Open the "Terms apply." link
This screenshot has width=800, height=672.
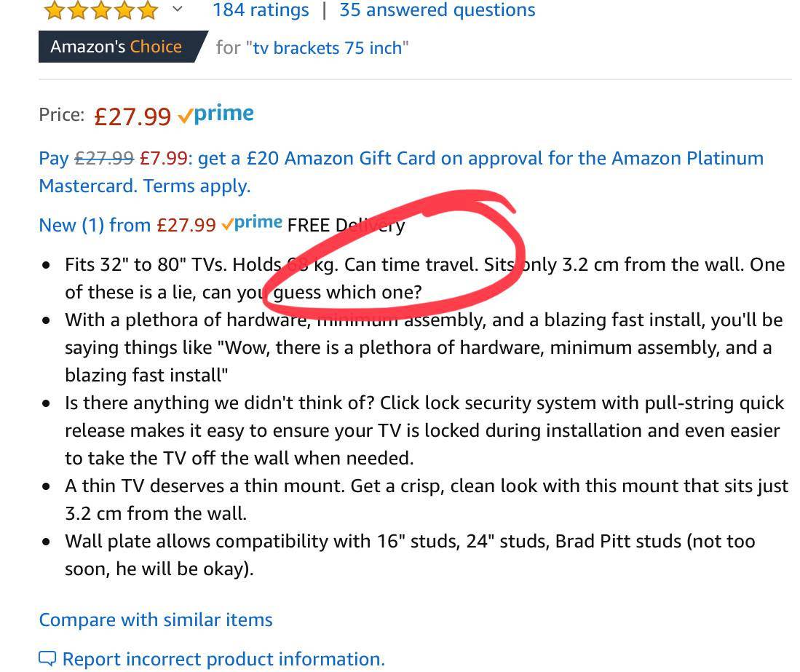pos(197,186)
